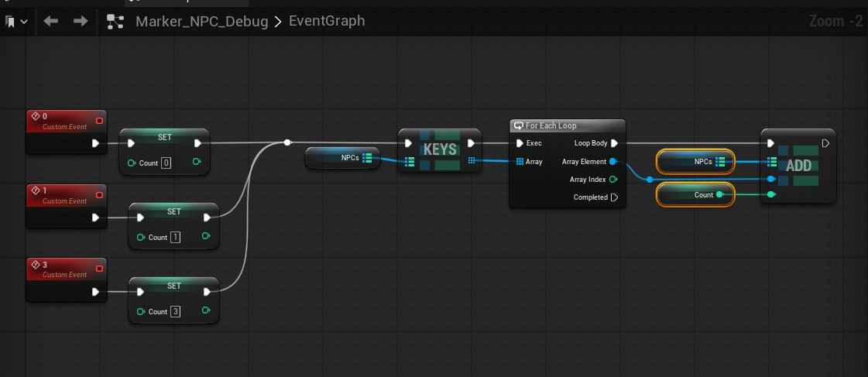Select the KEYS node
Image resolution: width=868 pixels, height=377 pixels.
click(440, 150)
